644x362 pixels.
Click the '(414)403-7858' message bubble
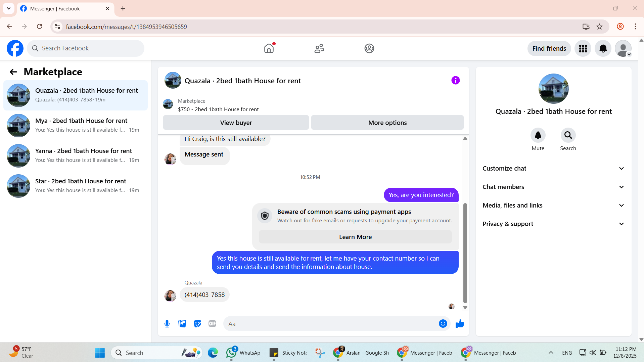pyautogui.click(x=204, y=295)
